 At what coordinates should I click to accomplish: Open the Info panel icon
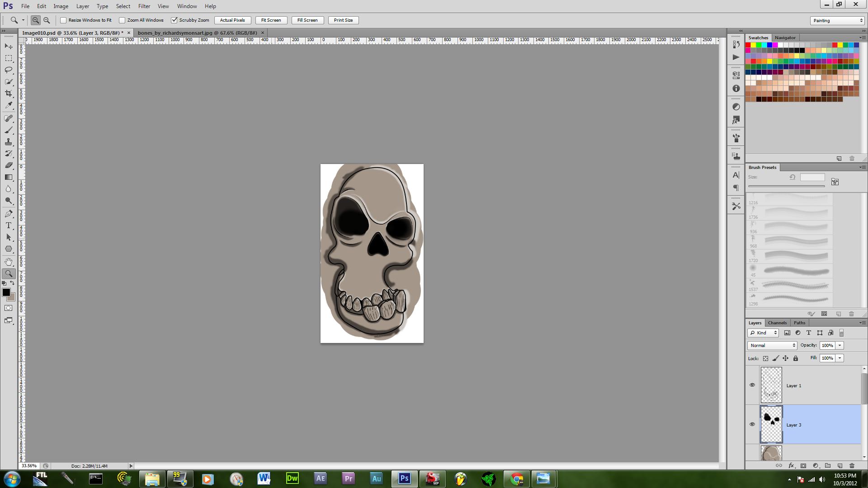(x=736, y=89)
